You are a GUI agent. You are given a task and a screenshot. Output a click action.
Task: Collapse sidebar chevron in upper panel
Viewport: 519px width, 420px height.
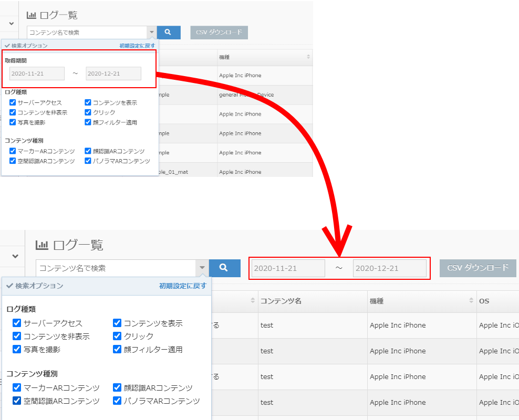12,24
